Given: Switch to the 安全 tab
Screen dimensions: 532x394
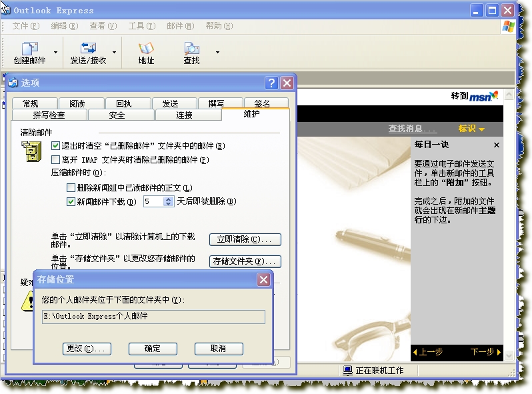Looking at the screenshot, I should point(121,115).
